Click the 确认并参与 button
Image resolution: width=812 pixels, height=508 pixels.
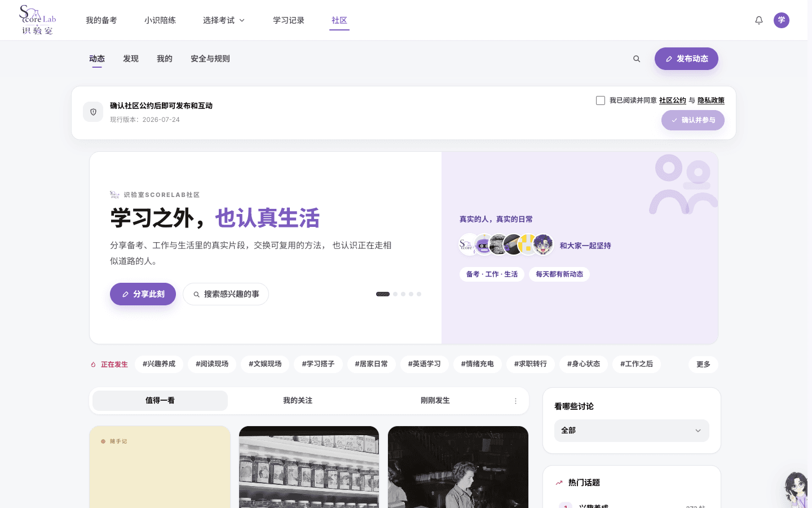(x=693, y=120)
